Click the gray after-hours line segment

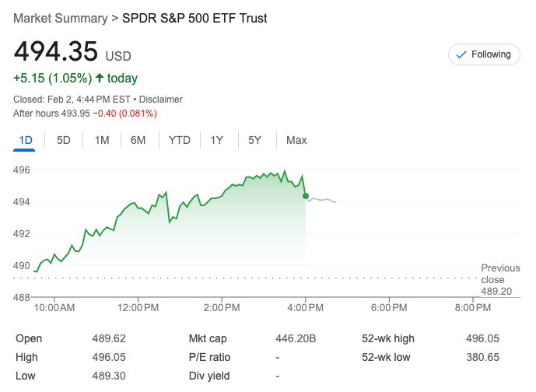pos(323,201)
